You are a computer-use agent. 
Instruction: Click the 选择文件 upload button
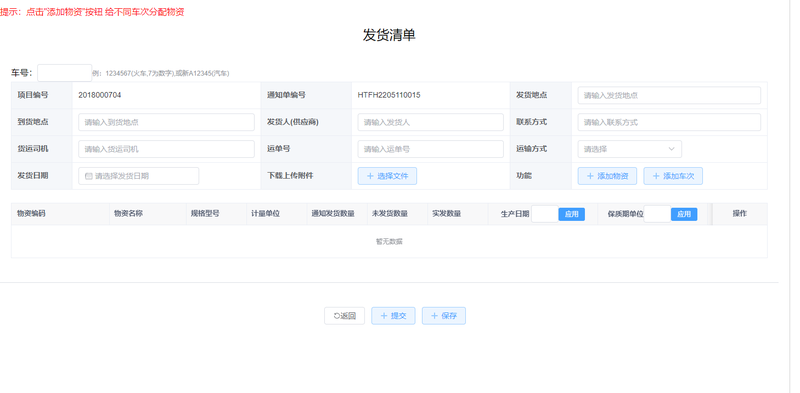tap(387, 176)
